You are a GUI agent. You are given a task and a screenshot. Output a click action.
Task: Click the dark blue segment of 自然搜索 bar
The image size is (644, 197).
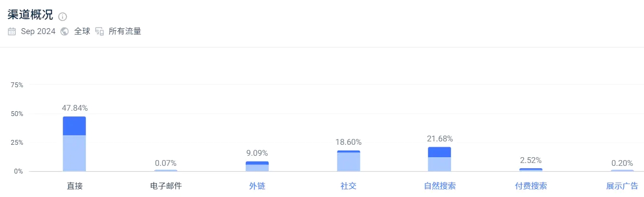[x=439, y=152]
